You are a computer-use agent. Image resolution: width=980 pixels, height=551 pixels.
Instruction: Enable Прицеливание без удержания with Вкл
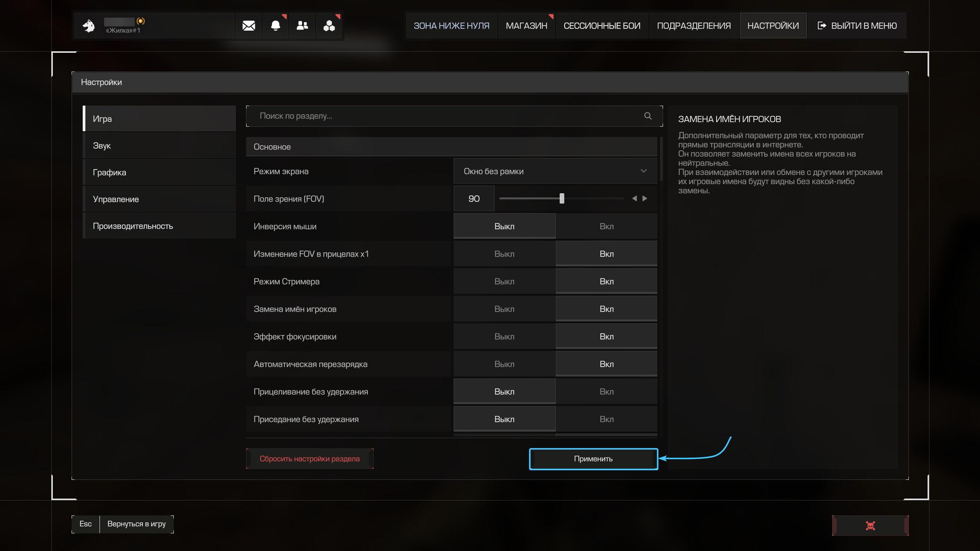point(606,391)
